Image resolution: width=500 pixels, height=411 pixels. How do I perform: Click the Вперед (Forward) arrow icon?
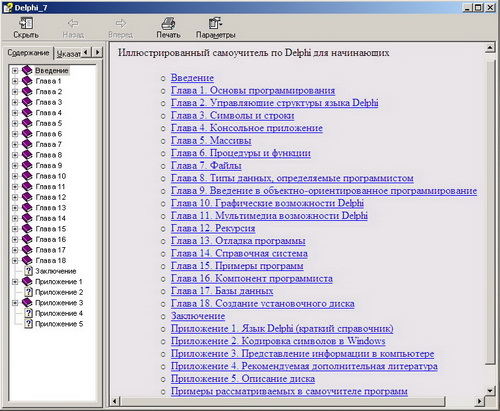121,23
